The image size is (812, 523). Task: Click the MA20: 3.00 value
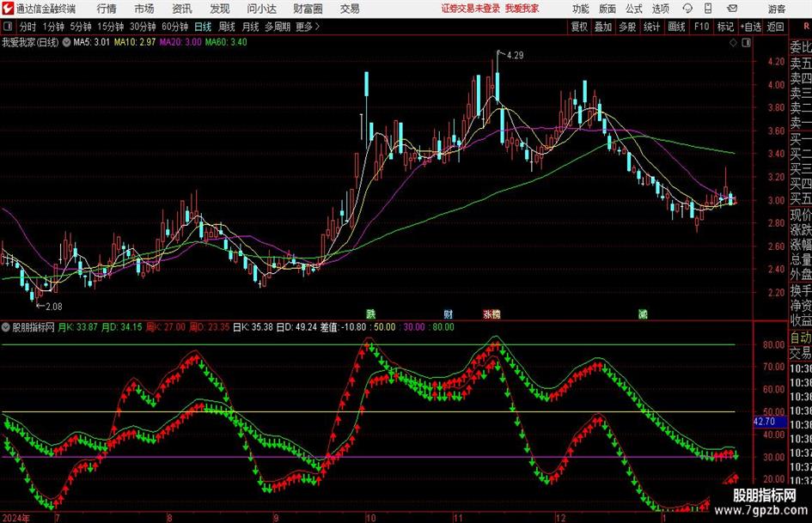pos(180,42)
